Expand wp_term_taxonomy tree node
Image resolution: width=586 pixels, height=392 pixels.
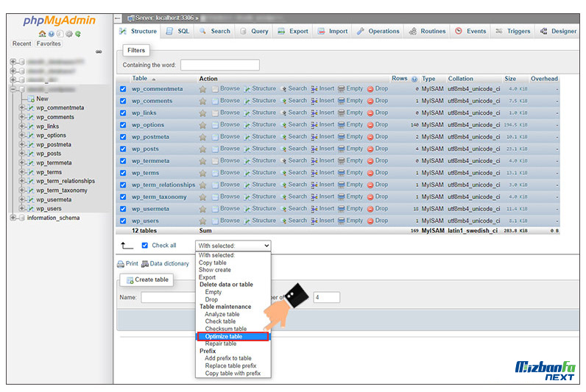point(21,190)
